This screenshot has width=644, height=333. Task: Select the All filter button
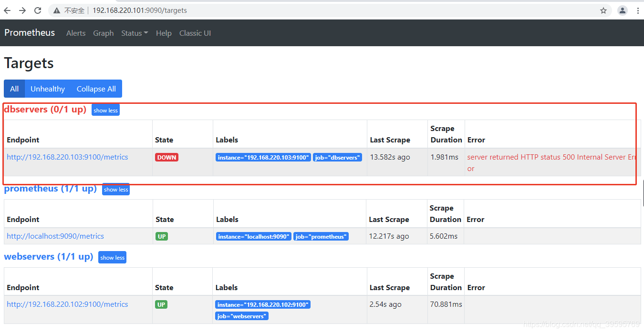click(x=14, y=89)
